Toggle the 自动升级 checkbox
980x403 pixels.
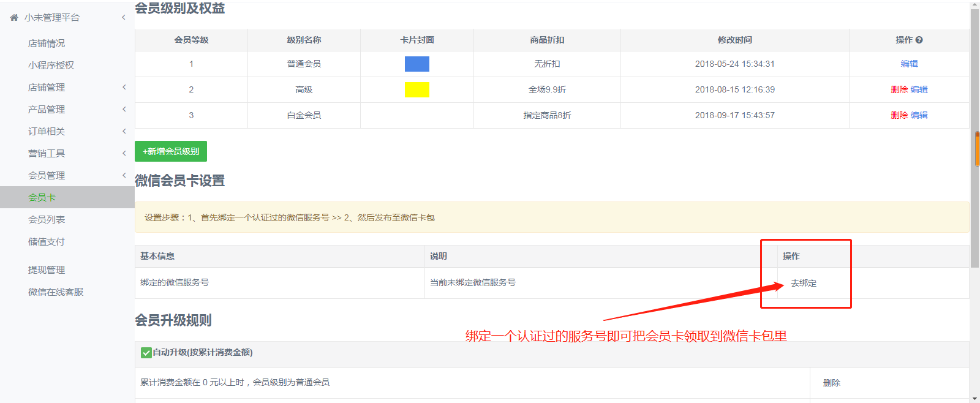pyautogui.click(x=146, y=353)
